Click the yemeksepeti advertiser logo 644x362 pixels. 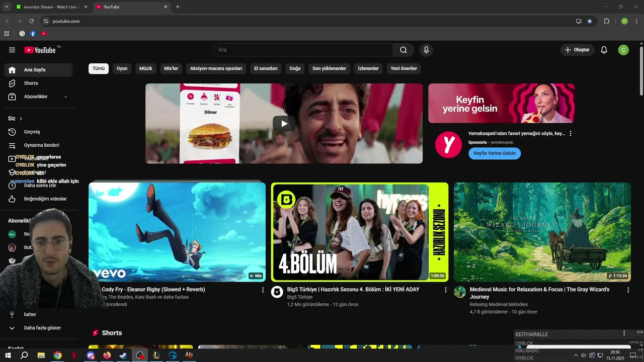pos(448,145)
